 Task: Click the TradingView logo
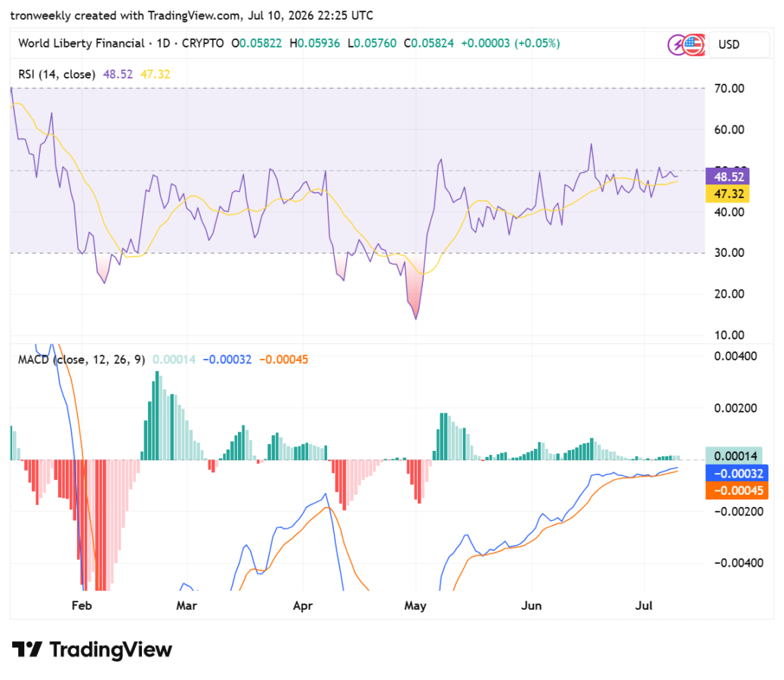[x=92, y=650]
